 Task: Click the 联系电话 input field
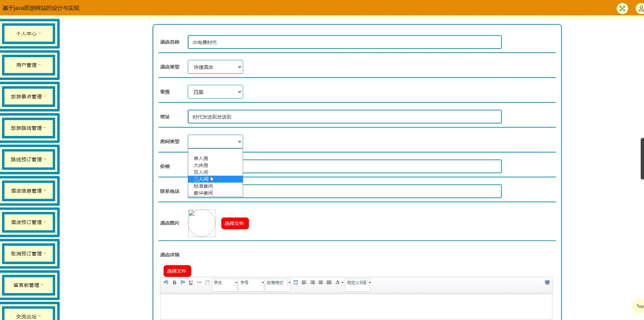point(344,191)
